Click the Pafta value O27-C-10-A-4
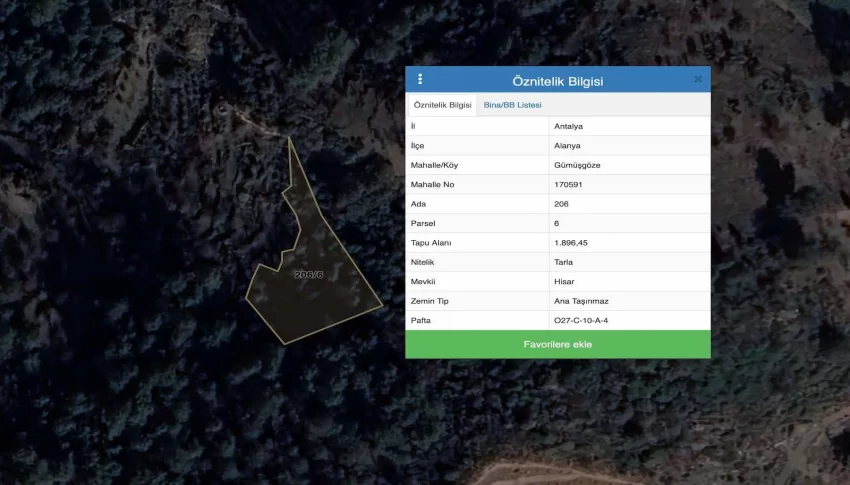Image resolution: width=850 pixels, height=485 pixels. pos(581,321)
